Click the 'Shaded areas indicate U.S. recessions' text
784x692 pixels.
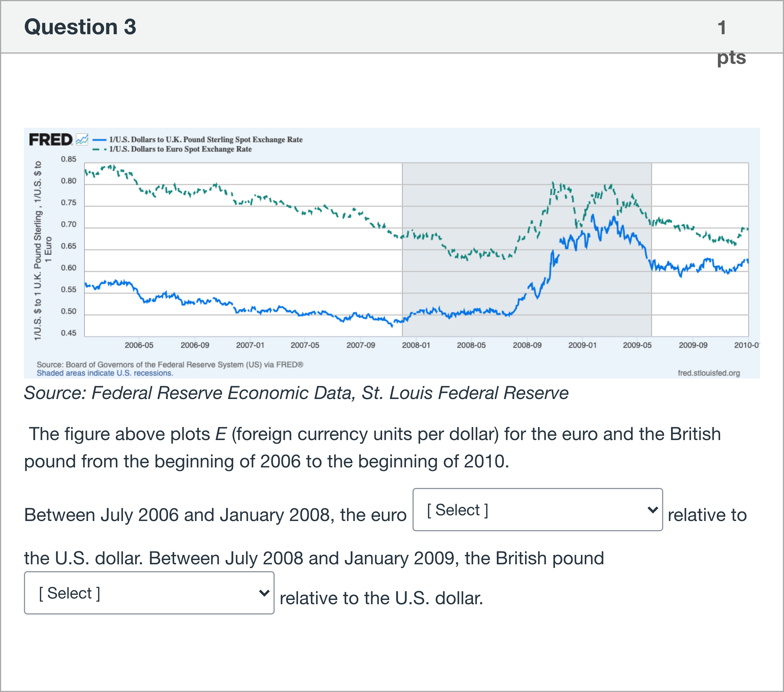(105, 373)
